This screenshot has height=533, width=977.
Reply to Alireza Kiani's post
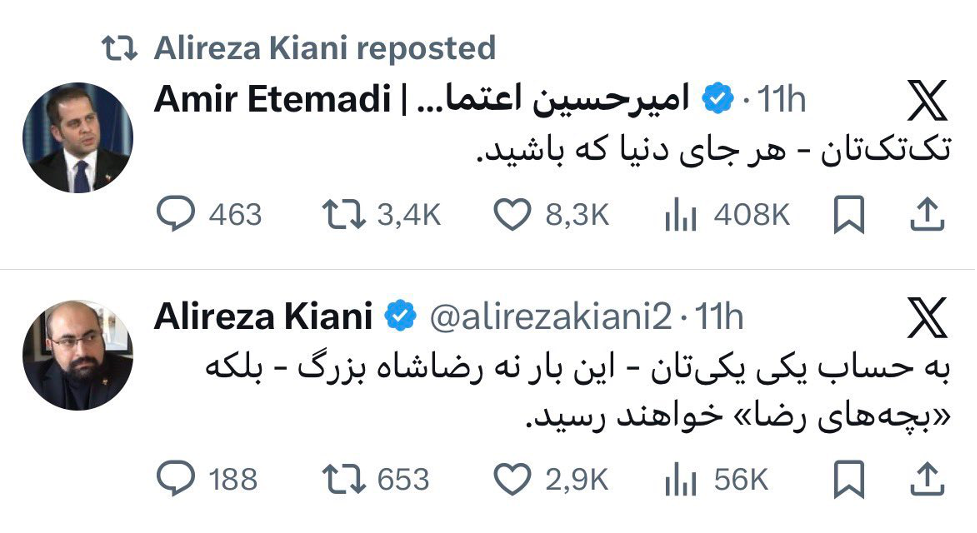click(177, 480)
